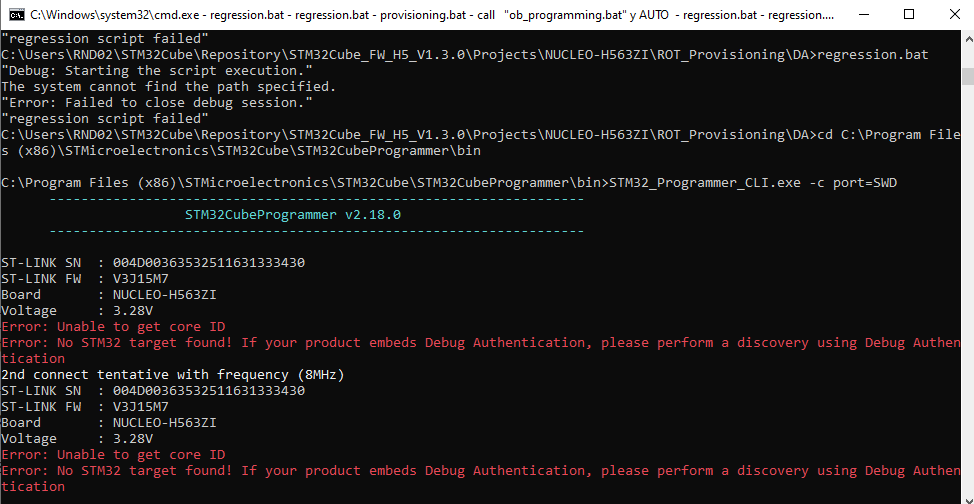The height and width of the screenshot is (504, 974).
Task: Click the second 'Error: Unable to get core ID'
Action: 113,455
